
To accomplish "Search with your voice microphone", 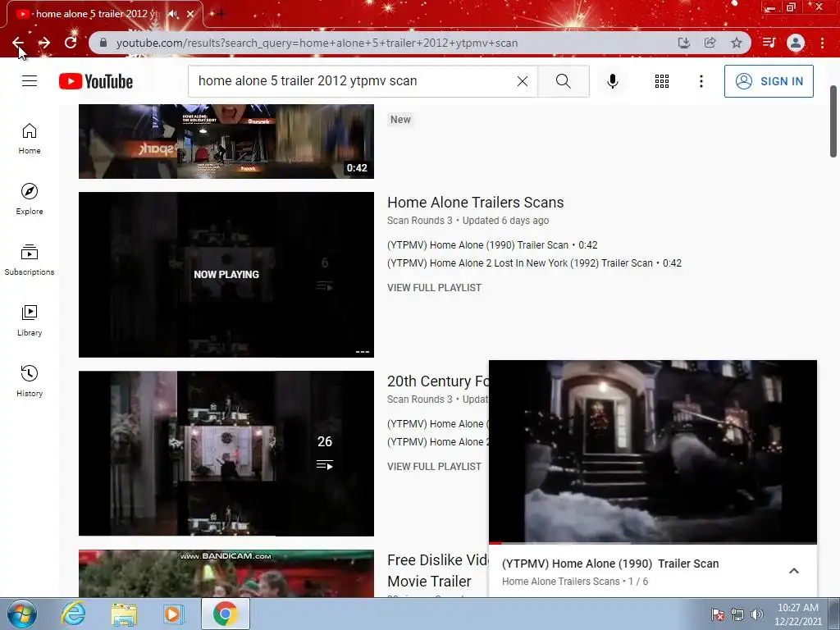I will pos(613,81).
